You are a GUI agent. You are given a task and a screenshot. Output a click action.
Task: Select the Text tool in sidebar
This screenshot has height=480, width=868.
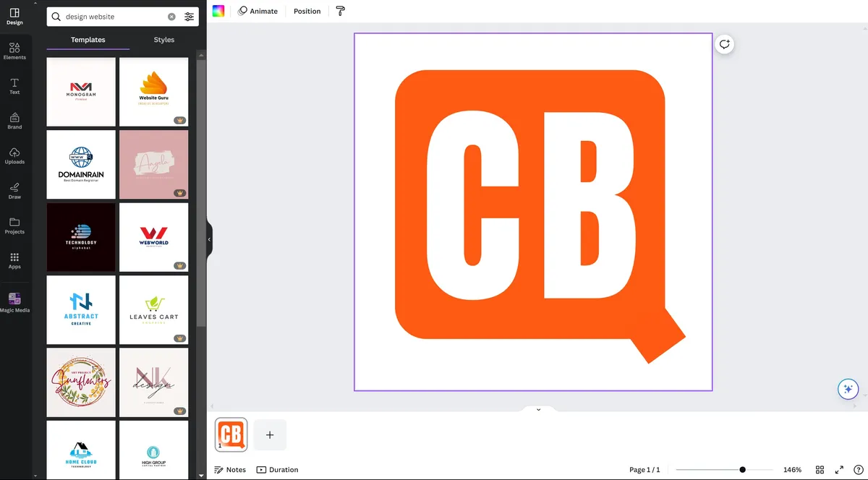point(14,86)
